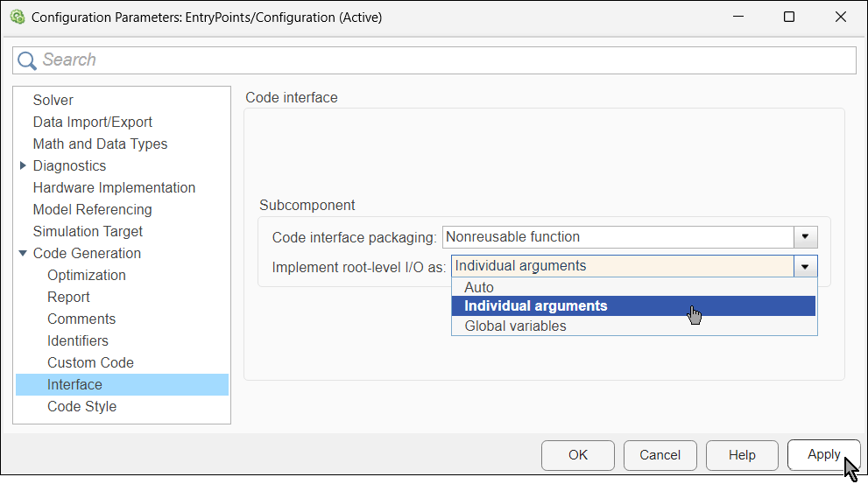Minimize the Configuration Parameters window
868x484 pixels.
coord(737,18)
